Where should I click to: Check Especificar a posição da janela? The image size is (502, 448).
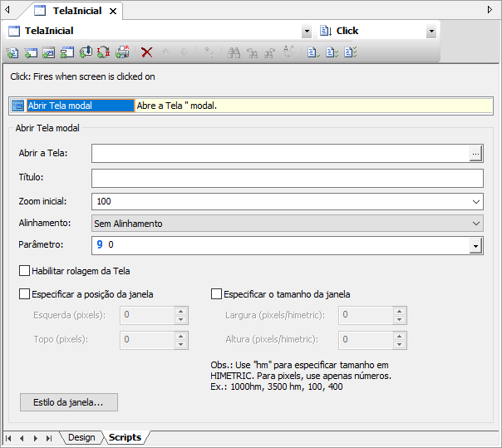tap(24, 294)
